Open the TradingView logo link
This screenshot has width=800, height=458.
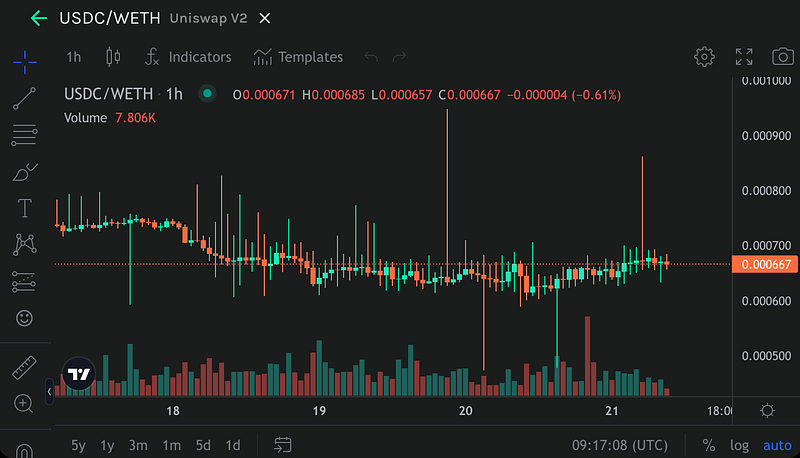click(x=79, y=374)
